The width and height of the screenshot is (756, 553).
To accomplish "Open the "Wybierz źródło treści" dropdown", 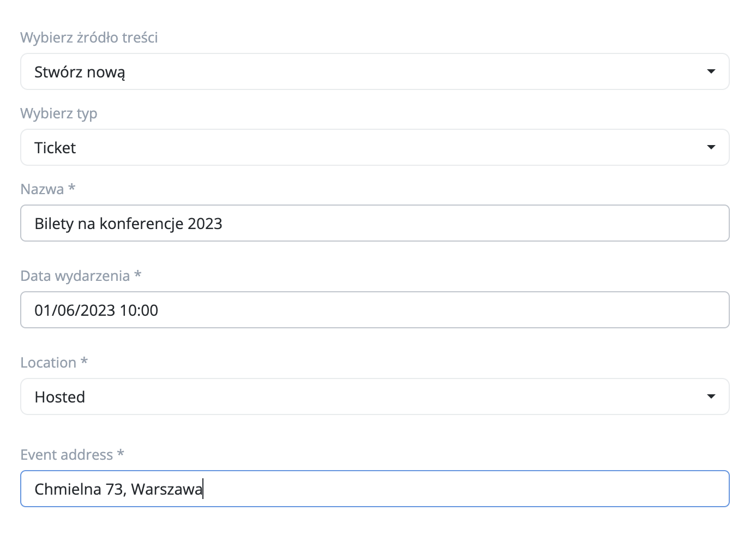I will pyautogui.click(x=375, y=71).
